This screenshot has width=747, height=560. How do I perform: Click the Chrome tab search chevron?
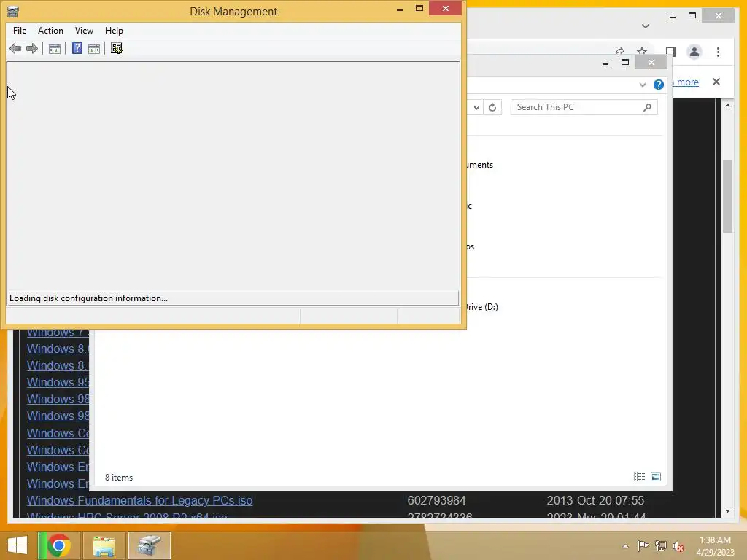coord(646,26)
